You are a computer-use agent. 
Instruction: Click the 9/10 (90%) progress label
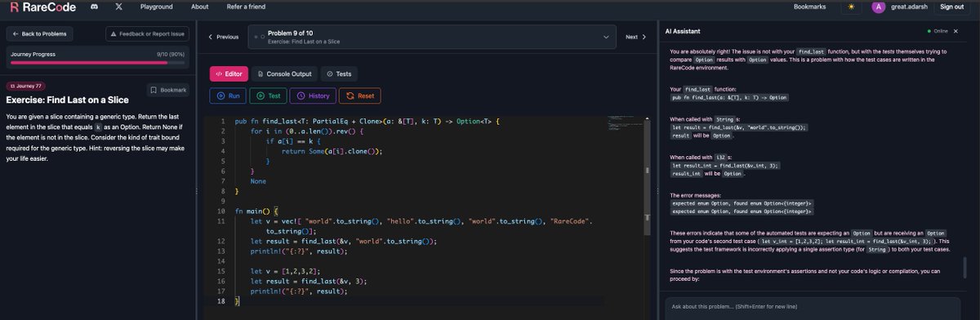[171, 54]
